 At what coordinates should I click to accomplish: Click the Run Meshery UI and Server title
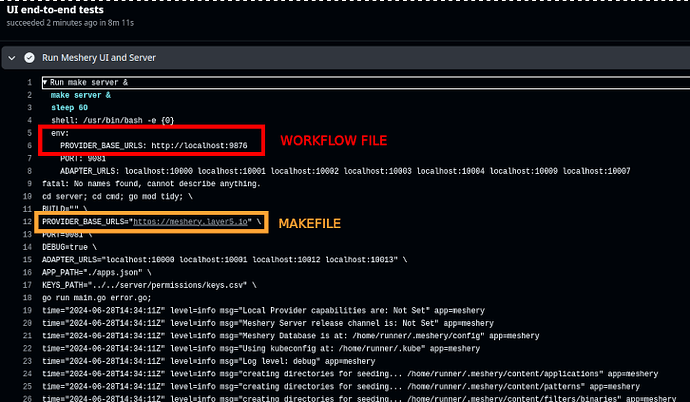click(x=99, y=58)
